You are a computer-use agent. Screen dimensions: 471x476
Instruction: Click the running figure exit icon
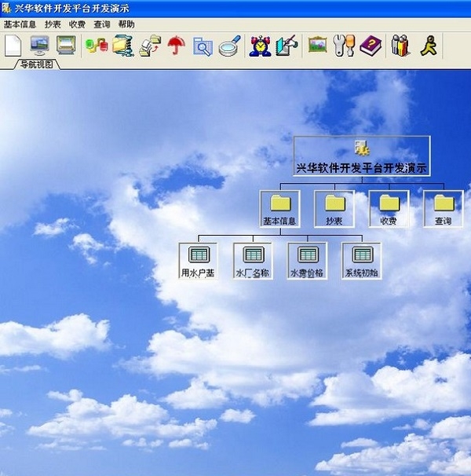427,46
